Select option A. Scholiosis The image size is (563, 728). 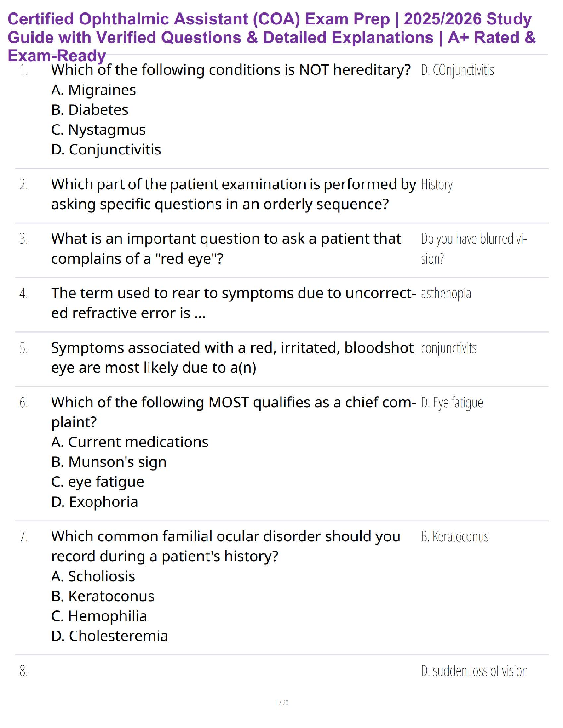pos(93,576)
